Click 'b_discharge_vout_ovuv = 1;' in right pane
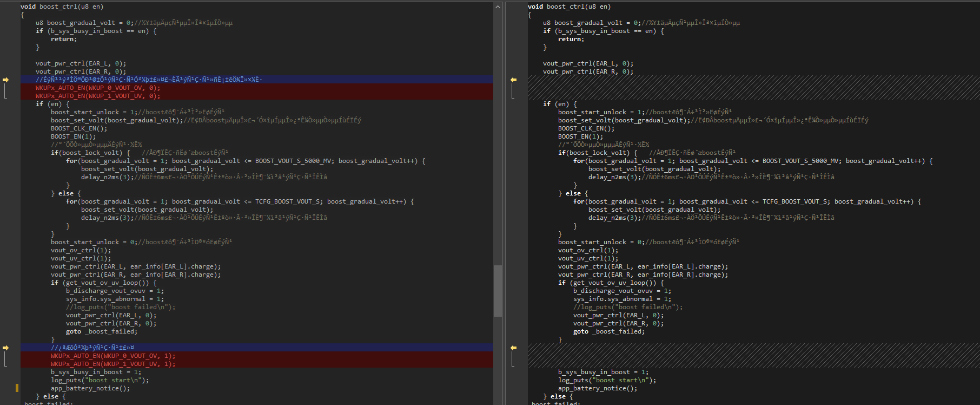Viewport: 980px width, 405px height. pyautogui.click(x=623, y=291)
